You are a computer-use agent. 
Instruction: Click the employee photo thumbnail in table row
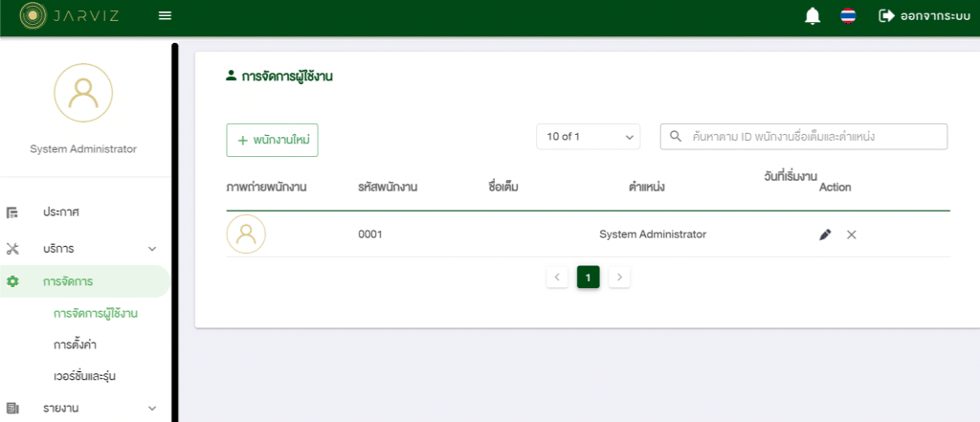coord(246,234)
